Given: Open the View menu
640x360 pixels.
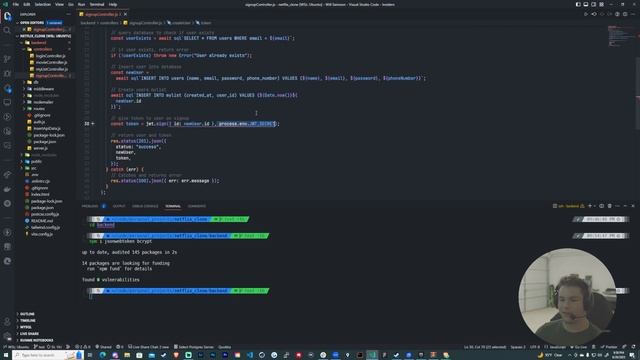Looking at the screenshot, I should click(60, 4).
